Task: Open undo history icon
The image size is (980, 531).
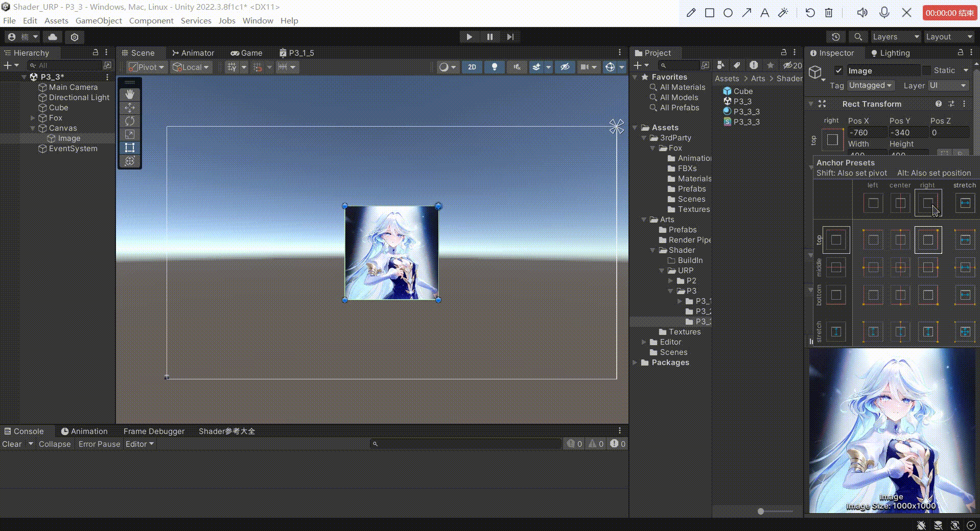Action: click(835, 37)
